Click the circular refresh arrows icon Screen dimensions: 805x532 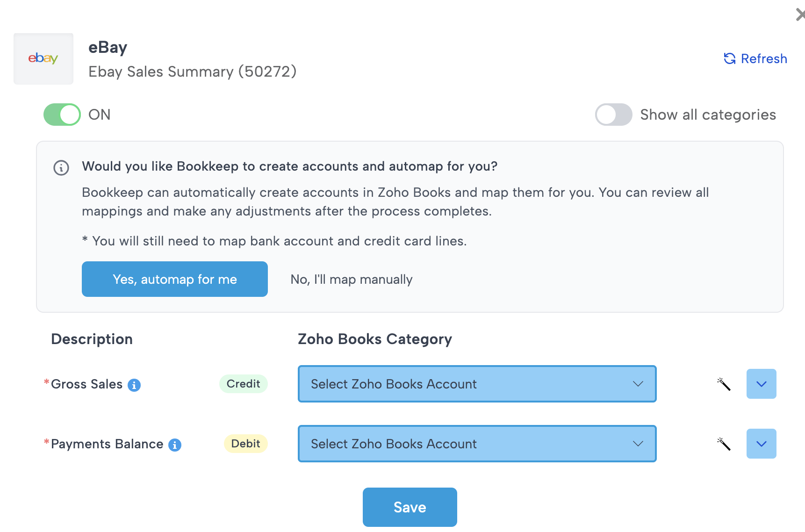729,58
